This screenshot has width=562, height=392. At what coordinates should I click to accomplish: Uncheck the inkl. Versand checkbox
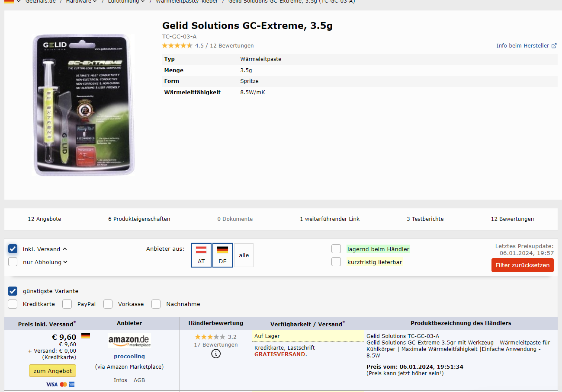(x=13, y=249)
